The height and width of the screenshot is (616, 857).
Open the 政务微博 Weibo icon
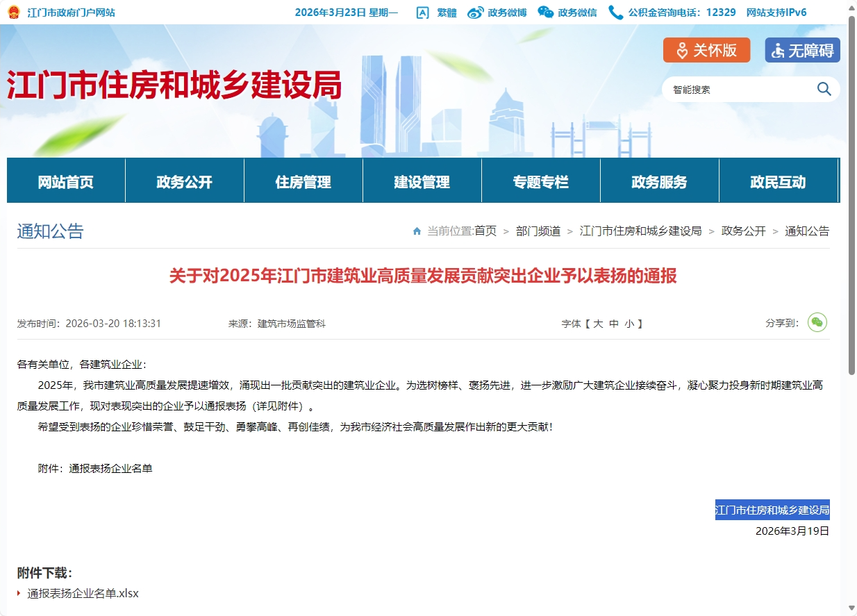click(475, 13)
